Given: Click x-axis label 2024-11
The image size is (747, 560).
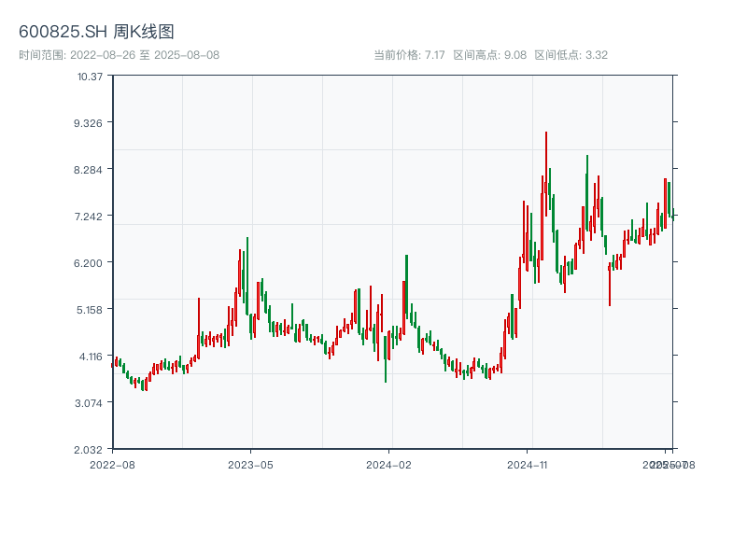Looking at the screenshot, I should tap(528, 465).
